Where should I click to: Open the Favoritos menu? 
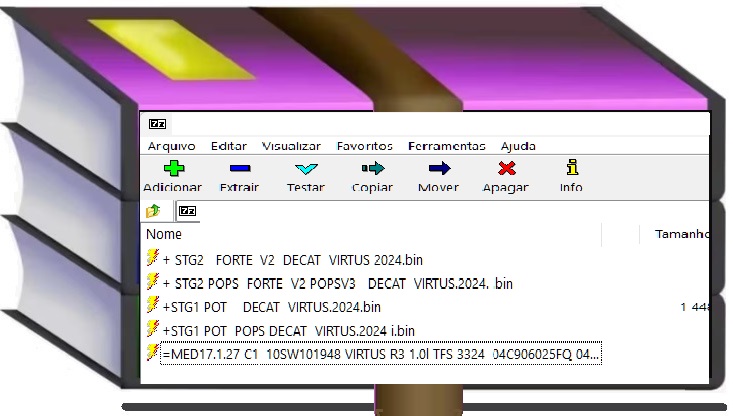[364, 146]
